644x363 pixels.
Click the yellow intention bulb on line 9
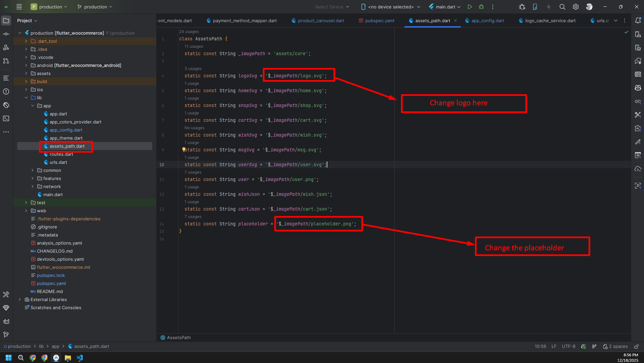(184, 149)
